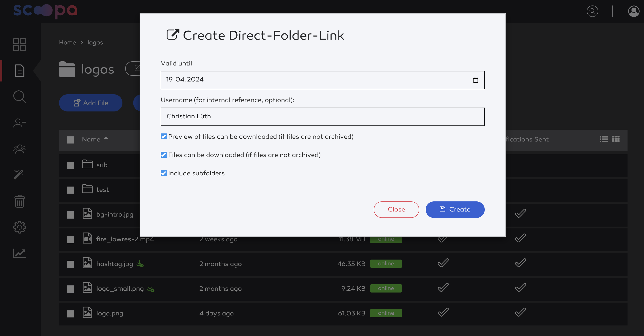Check the select-all box in Name header
Viewport: 644px width, 336px height.
point(70,140)
